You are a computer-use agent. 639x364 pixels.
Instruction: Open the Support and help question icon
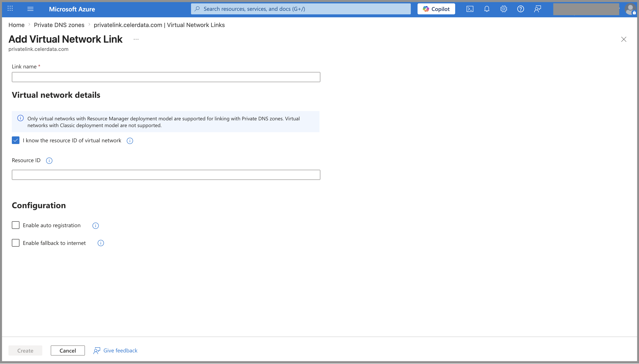pos(520,9)
